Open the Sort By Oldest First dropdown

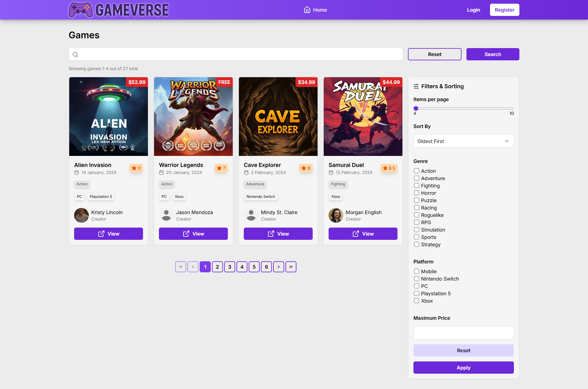[x=463, y=141]
